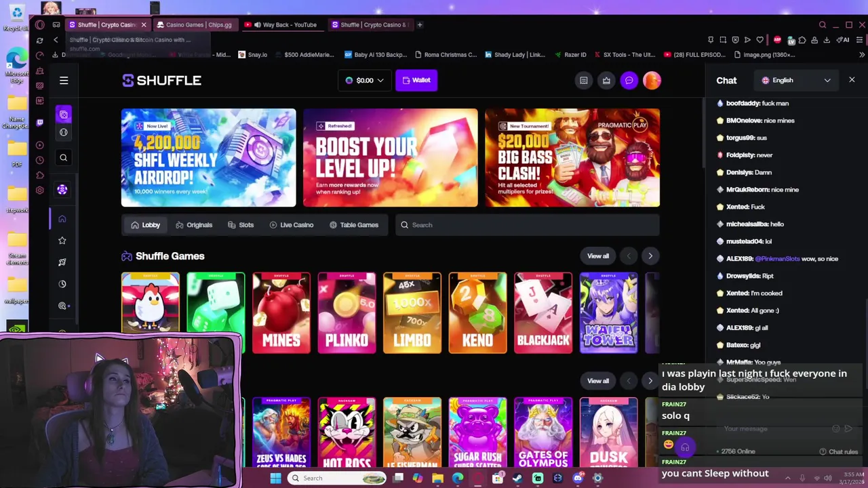
Task: Open the purple chip token icon
Action: pyautogui.click(x=62, y=190)
